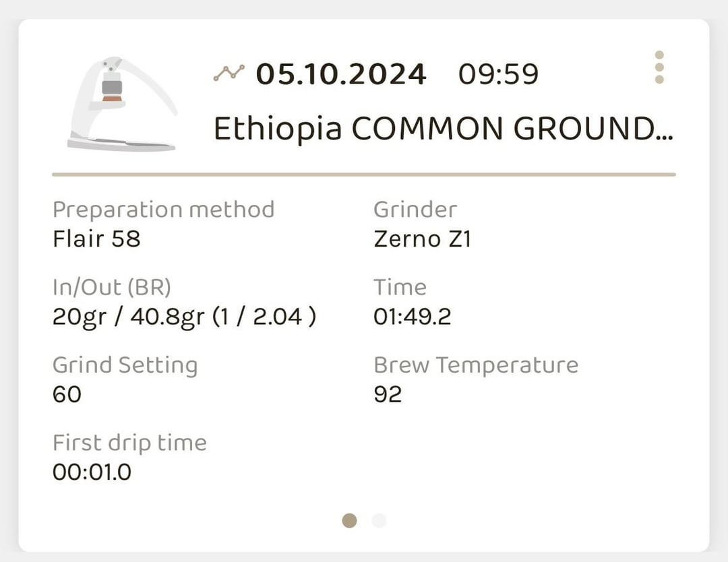Click the 20gr / 40.8gr brew ratio
The image size is (728, 562).
coord(184,316)
